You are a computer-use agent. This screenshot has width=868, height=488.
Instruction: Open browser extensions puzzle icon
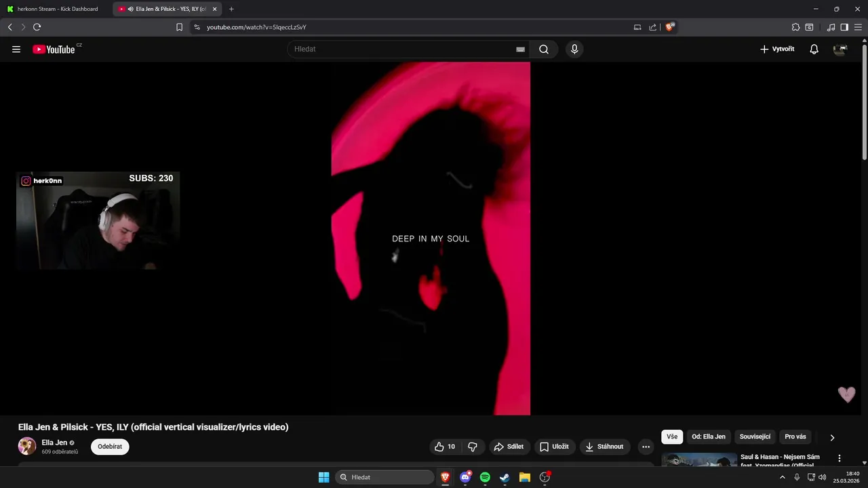(795, 27)
